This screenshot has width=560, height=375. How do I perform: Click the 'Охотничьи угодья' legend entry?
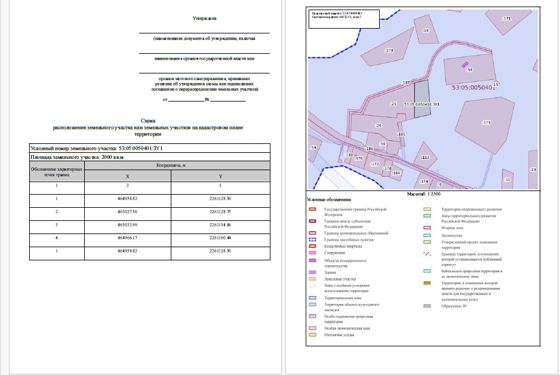(339, 335)
